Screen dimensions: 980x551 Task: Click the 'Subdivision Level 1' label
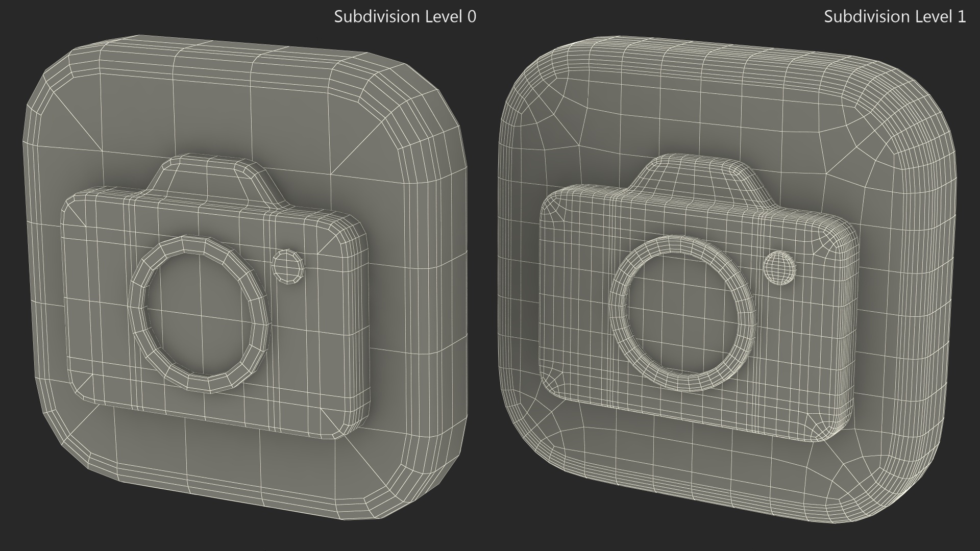tap(895, 16)
